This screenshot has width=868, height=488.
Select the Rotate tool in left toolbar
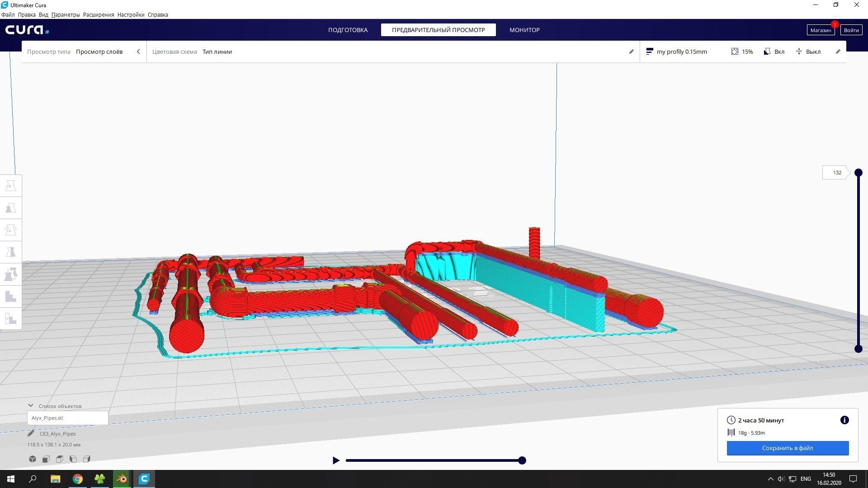(11, 230)
